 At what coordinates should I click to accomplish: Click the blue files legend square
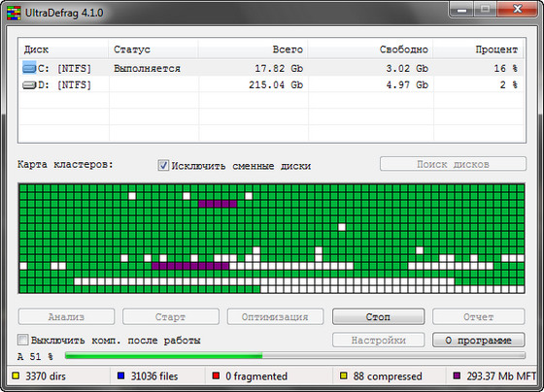coord(120,376)
